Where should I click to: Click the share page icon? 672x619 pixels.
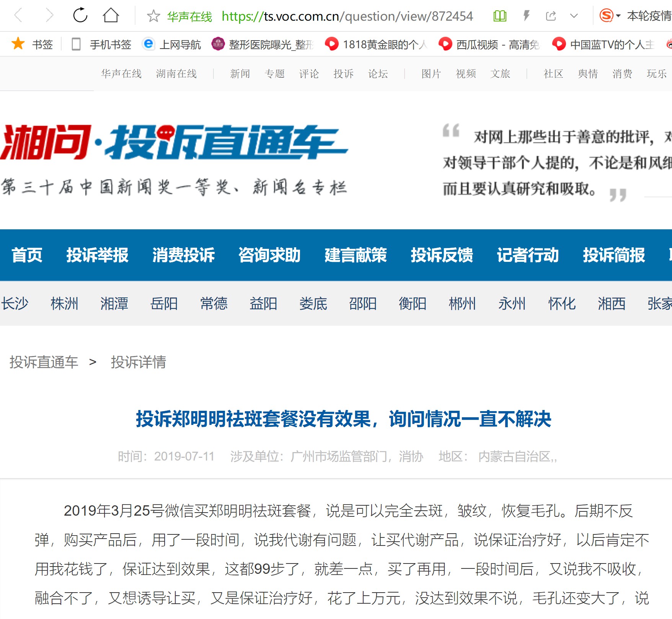(x=551, y=16)
